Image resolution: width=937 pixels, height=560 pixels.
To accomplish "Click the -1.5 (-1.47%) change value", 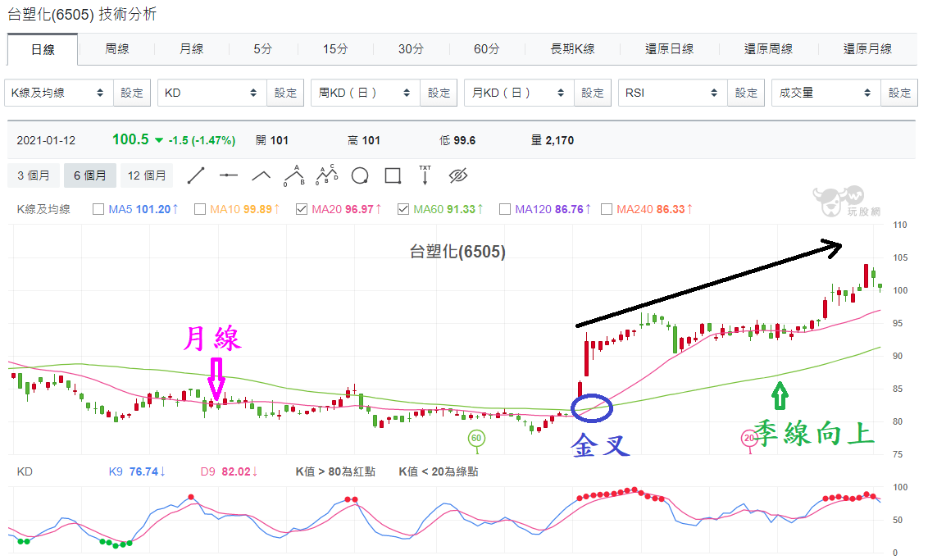I will coord(202,140).
